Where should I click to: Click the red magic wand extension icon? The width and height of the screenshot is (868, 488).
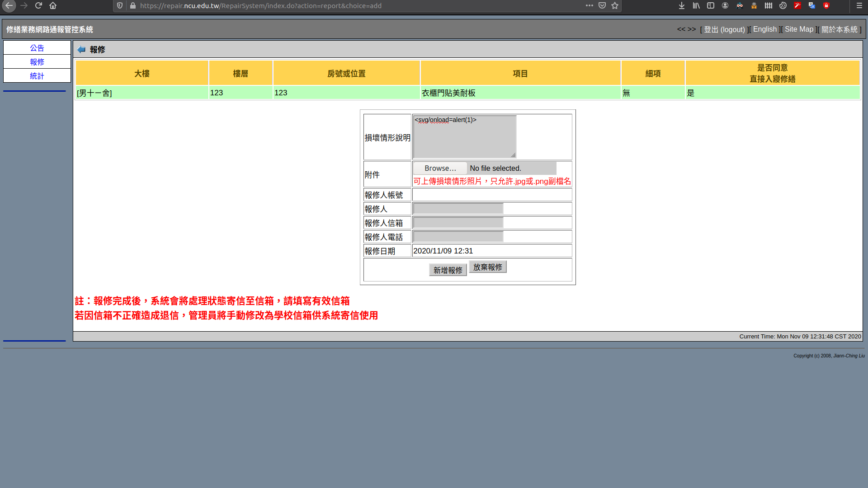(797, 5)
